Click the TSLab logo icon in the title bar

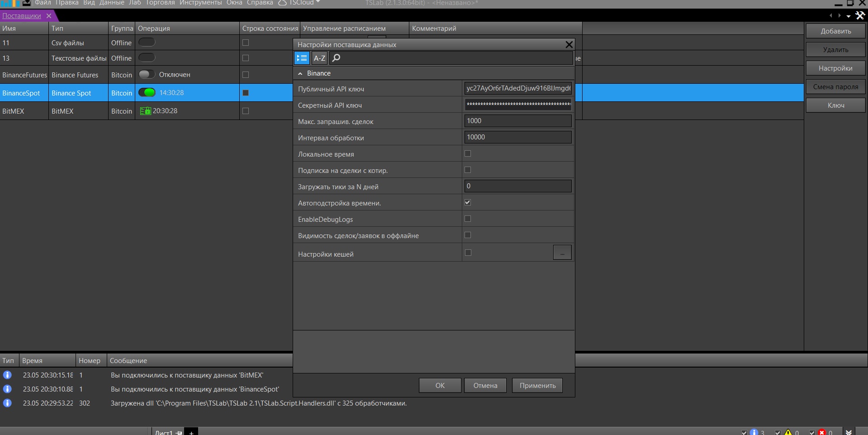[9, 3]
